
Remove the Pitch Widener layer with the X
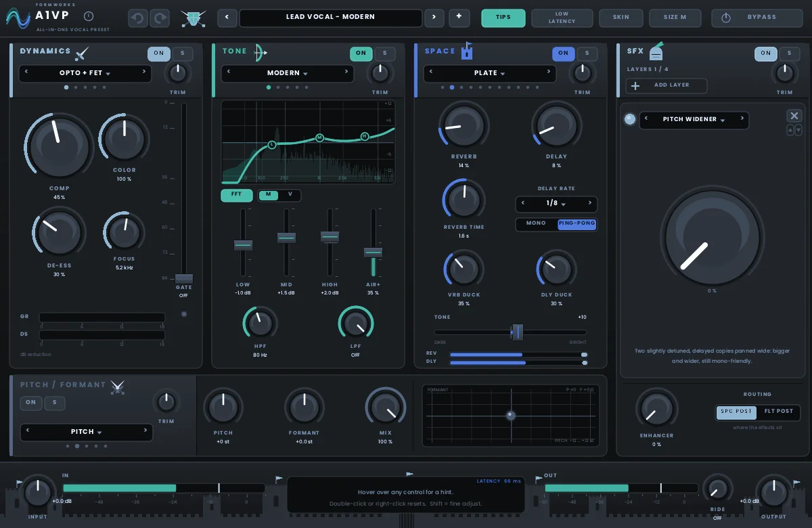(794, 116)
